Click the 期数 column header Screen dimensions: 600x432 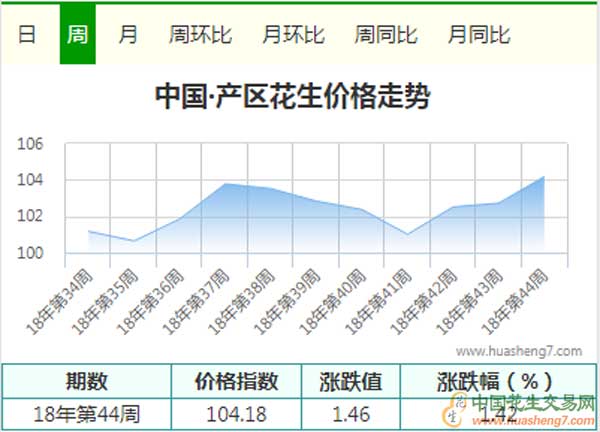87,381
